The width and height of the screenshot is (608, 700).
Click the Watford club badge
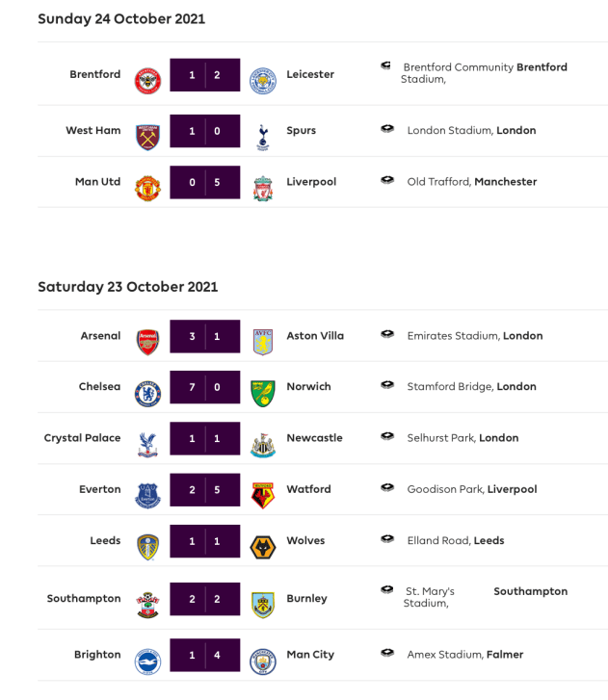click(x=263, y=496)
